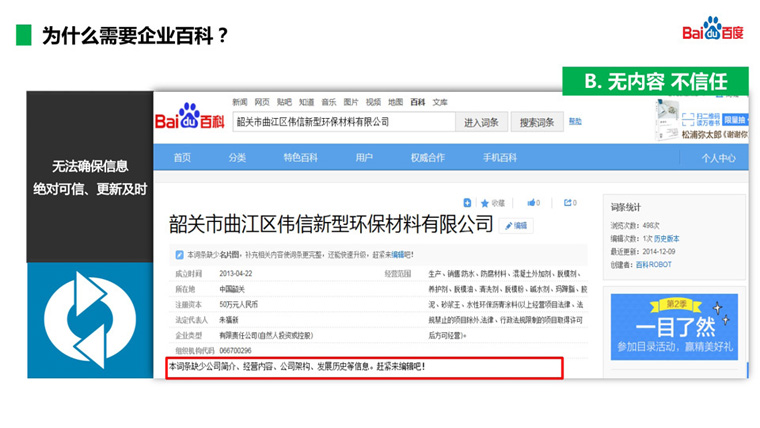Image resolution: width=760 pixels, height=428 pixels.
Task: Click the share icon with count 0
Action: click(x=567, y=203)
